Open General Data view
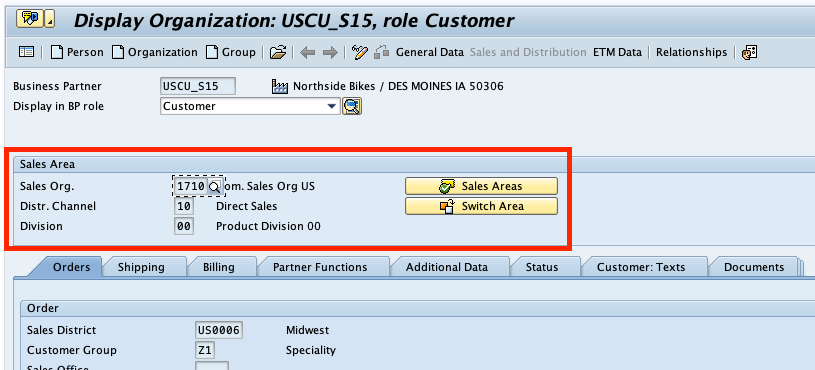The image size is (815, 370). click(430, 52)
